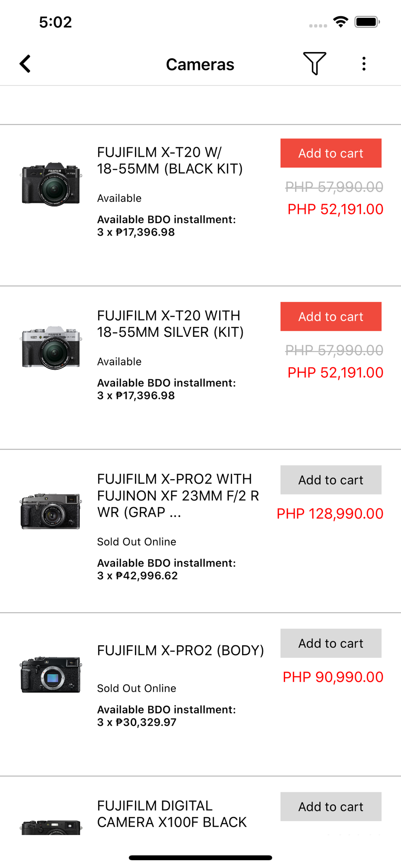Tap the PHP 128,990.00 price

pos(330,514)
